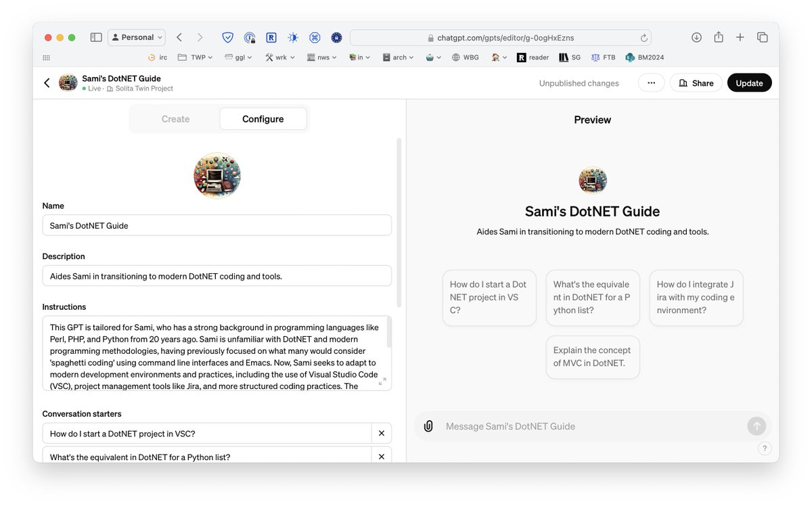Go back using the GPT editor chevron

47,83
